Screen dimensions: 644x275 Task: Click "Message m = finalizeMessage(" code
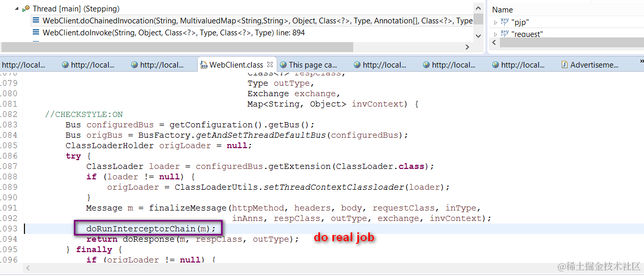tap(159, 208)
